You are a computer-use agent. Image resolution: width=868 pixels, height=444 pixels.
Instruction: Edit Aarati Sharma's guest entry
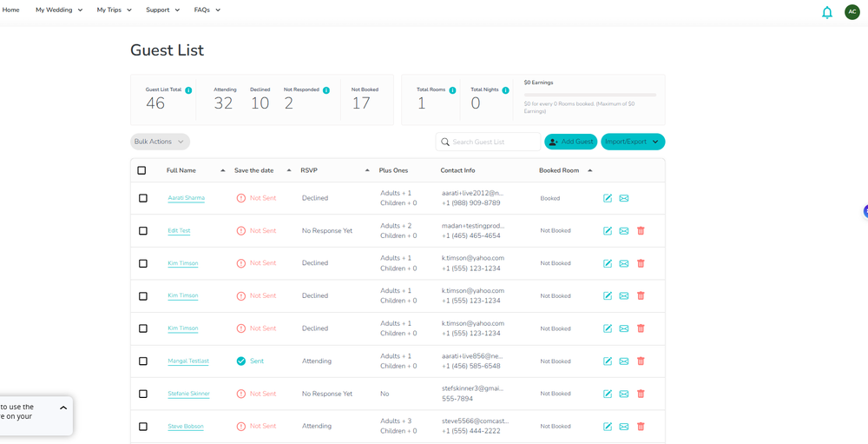tap(608, 198)
